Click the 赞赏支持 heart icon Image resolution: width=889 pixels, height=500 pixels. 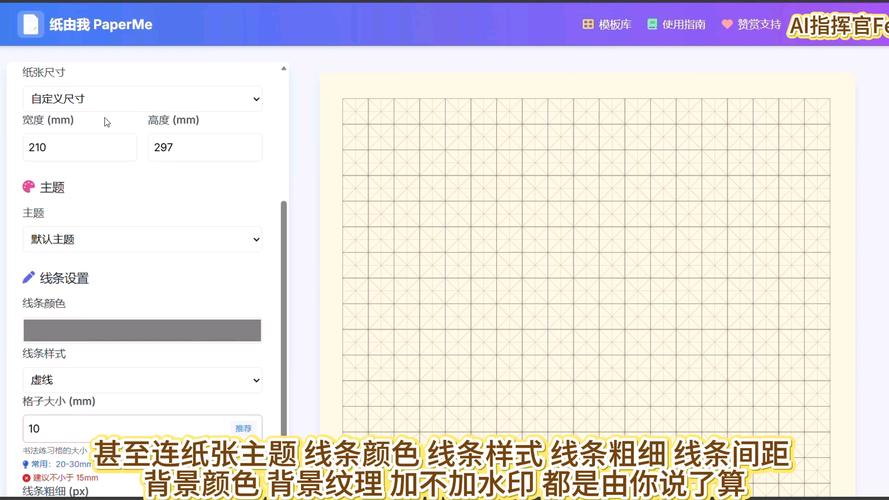point(727,24)
